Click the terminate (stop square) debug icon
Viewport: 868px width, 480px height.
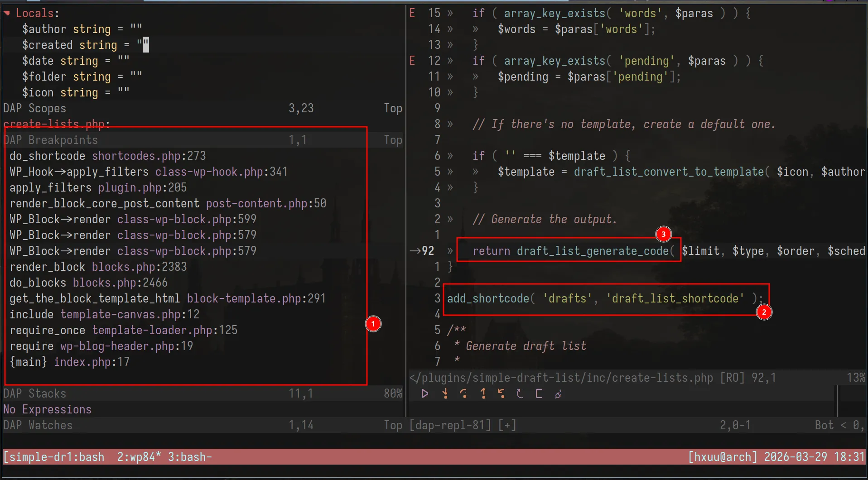pyautogui.click(x=539, y=394)
